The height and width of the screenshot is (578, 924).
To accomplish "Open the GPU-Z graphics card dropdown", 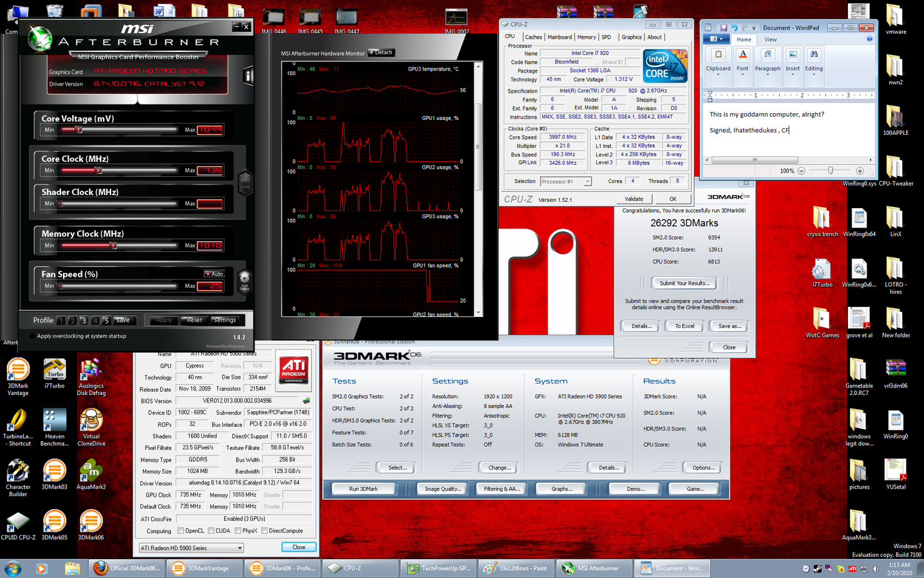I will (191, 548).
